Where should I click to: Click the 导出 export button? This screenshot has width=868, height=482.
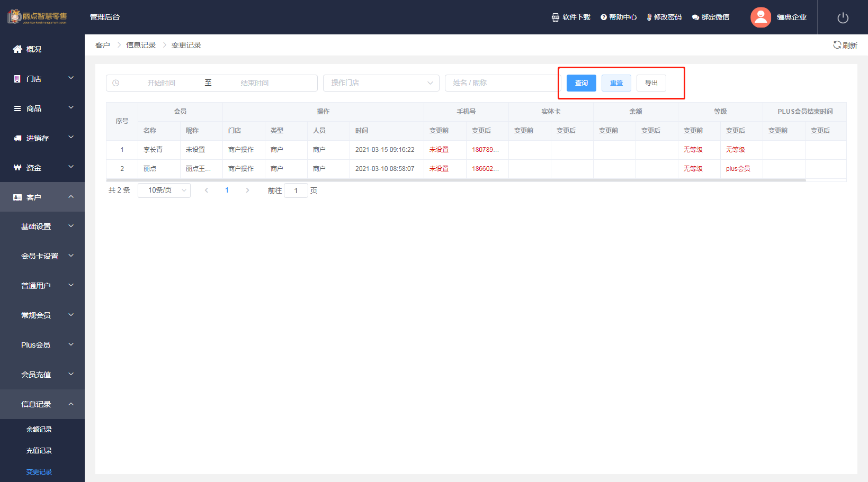[x=651, y=83]
